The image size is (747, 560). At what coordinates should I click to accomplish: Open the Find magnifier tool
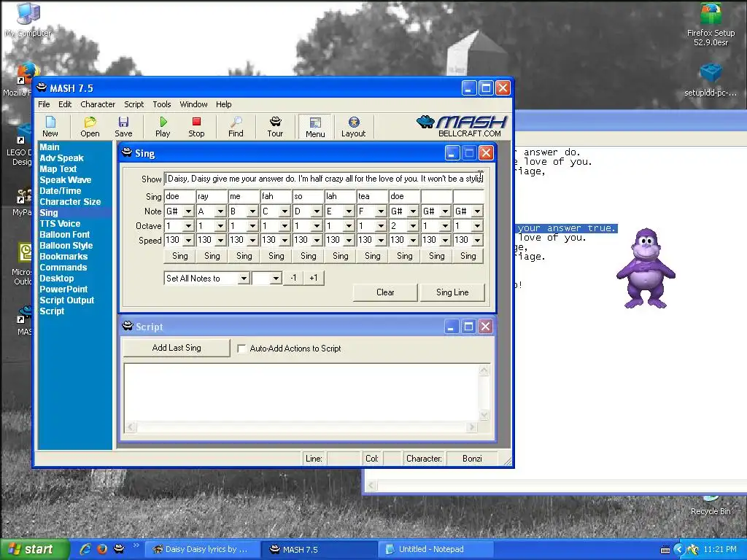click(x=236, y=126)
